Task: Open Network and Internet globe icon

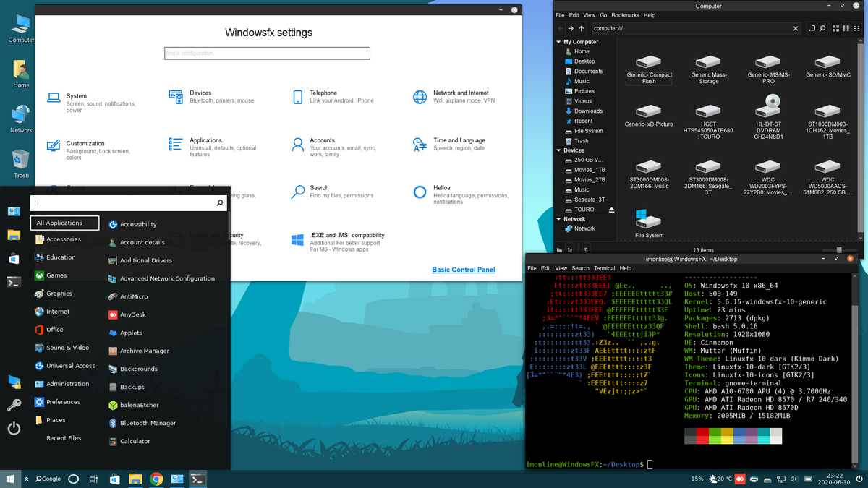Action: 420,97
